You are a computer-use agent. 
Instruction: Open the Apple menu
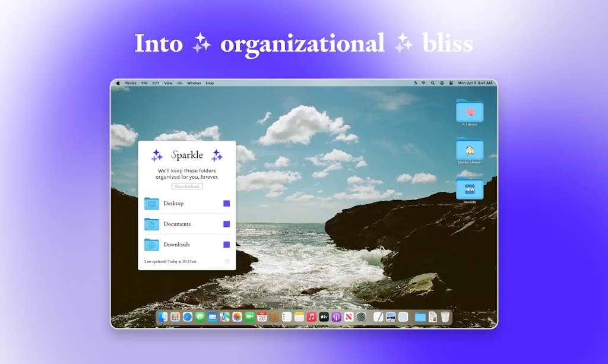pyautogui.click(x=118, y=83)
